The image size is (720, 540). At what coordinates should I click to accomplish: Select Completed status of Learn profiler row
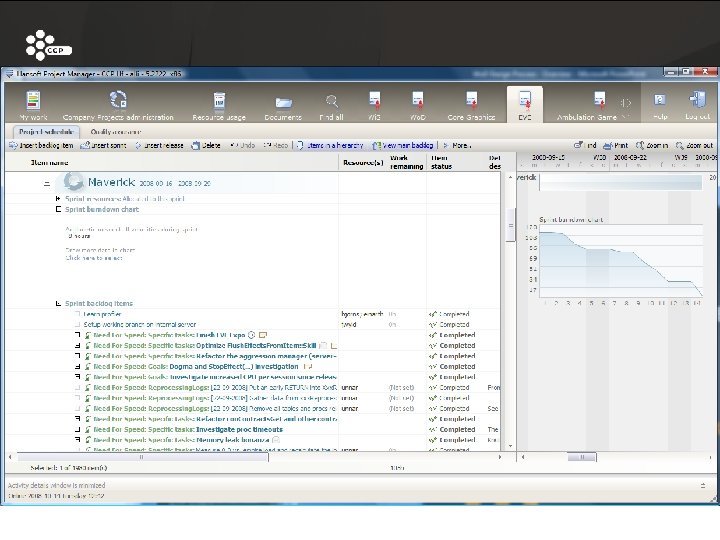point(450,314)
